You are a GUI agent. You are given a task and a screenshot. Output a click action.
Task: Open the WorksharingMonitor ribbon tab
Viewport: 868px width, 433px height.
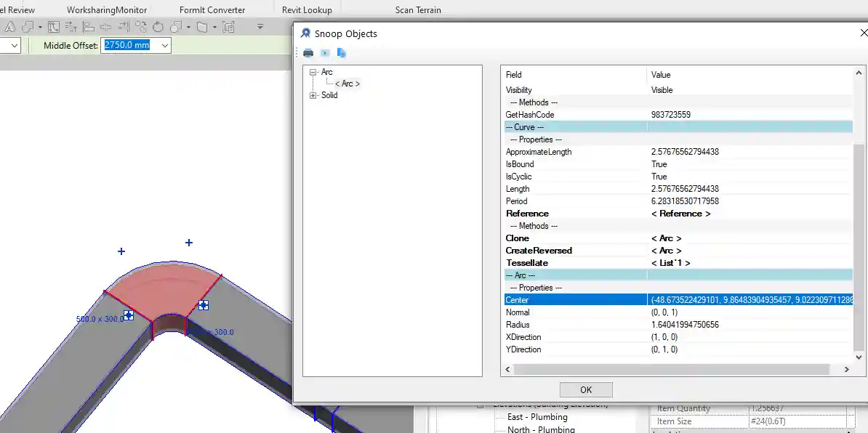click(x=107, y=9)
